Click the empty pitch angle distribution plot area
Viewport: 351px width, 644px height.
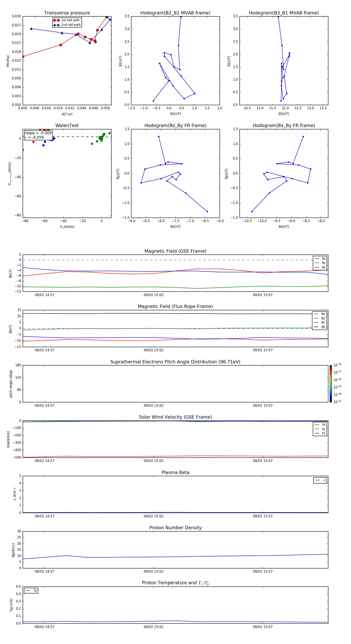click(175, 384)
